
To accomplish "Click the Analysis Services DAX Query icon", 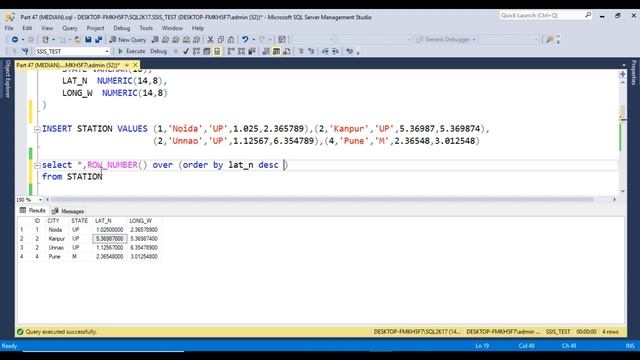I will 196,40.
